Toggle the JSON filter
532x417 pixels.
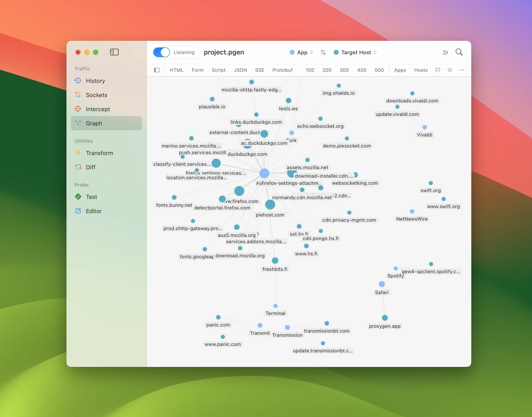[240, 70]
